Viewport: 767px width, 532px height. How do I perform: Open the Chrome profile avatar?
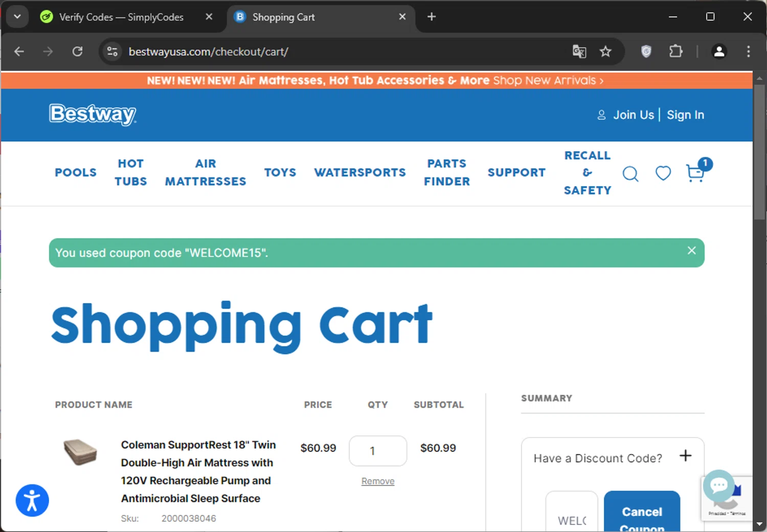coord(719,52)
